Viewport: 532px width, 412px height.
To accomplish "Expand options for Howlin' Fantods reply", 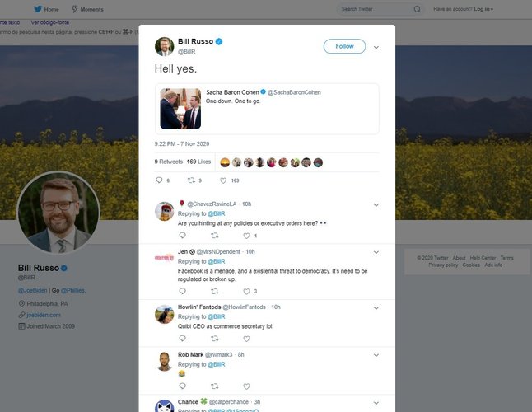I will (376, 308).
